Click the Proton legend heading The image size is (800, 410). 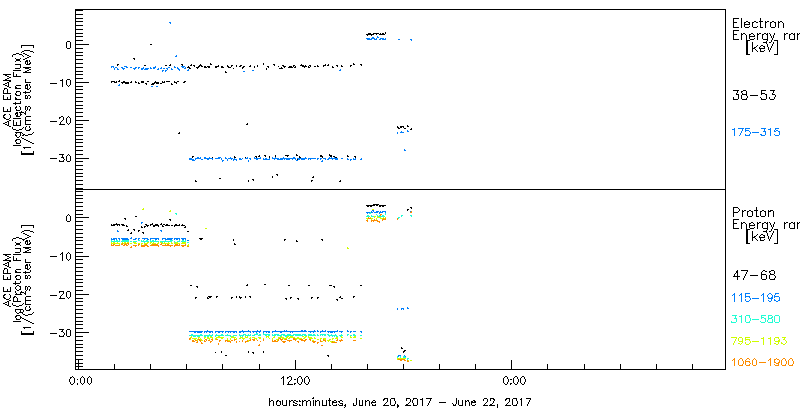pyautogui.click(x=754, y=213)
